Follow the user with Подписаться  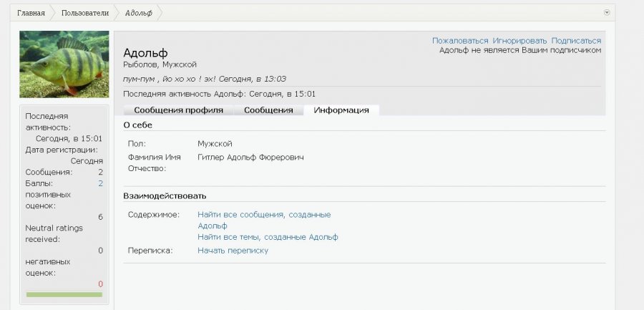point(576,41)
